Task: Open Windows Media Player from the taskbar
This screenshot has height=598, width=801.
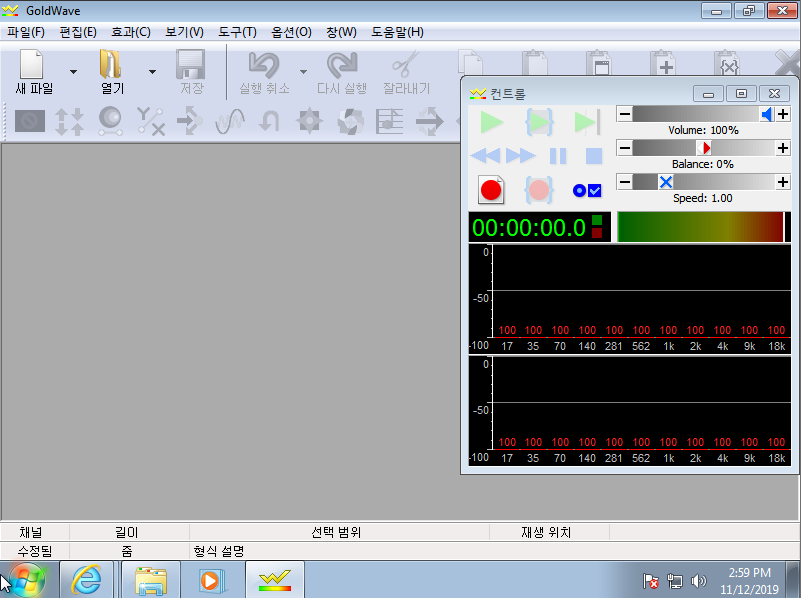Action: click(210, 580)
